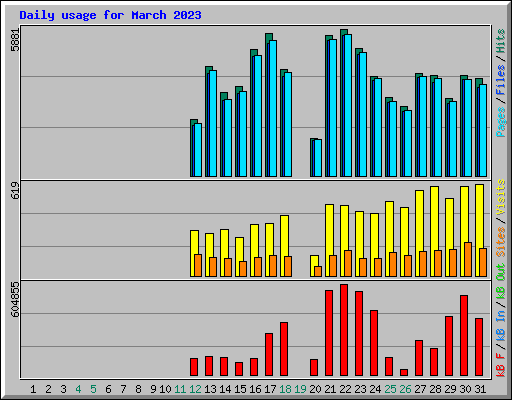Click the red kB bar for day 30
The image size is (512, 400).
[464, 335]
